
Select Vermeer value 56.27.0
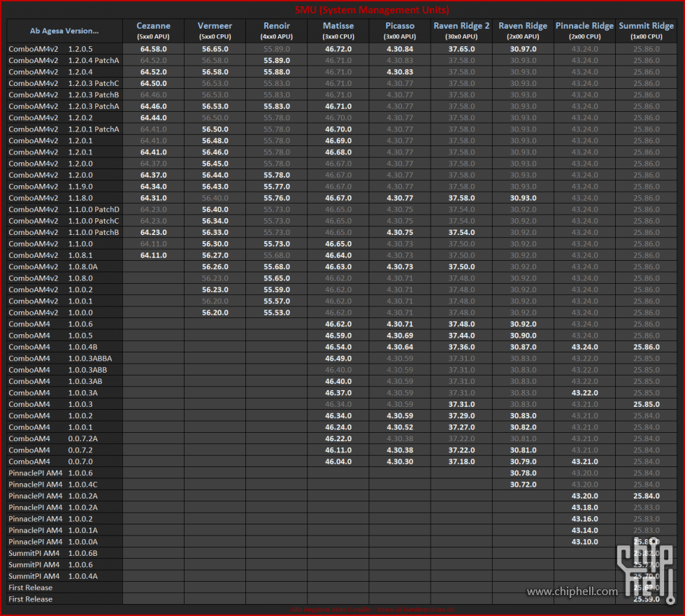(215, 255)
